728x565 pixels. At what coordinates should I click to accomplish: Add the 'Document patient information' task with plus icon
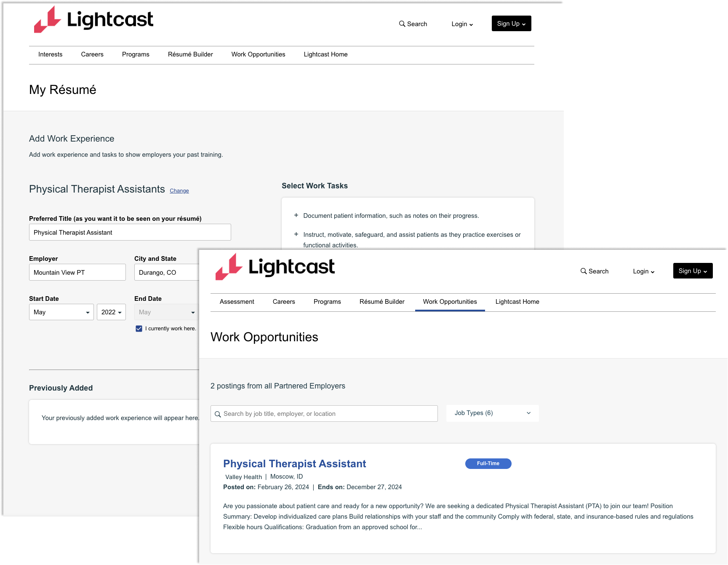pos(296,215)
